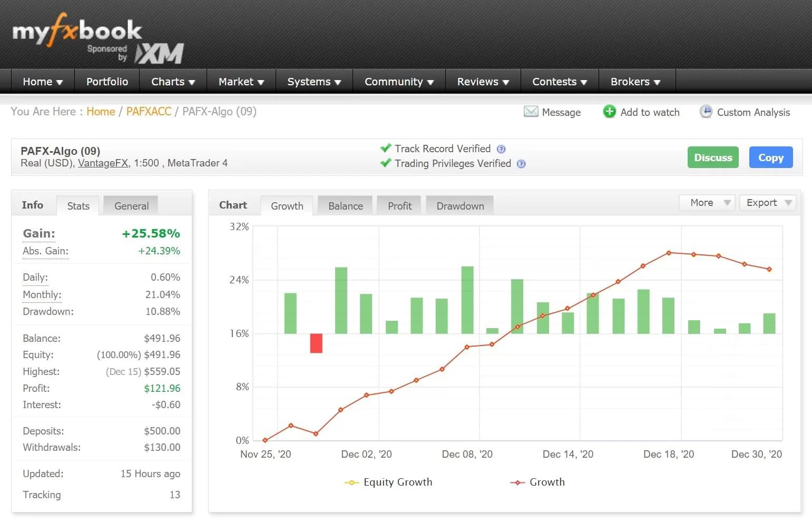Open the Community navigation menu

coord(399,82)
